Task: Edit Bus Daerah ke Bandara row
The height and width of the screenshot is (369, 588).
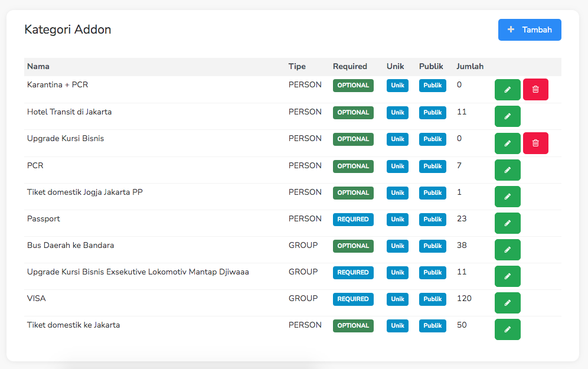Action: pyautogui.click(x=507, y=250)
